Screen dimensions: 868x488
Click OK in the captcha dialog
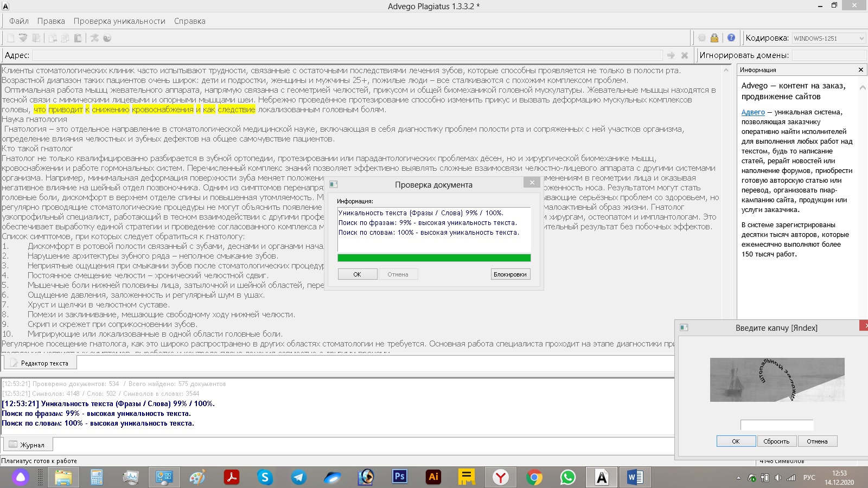[736, 441]
